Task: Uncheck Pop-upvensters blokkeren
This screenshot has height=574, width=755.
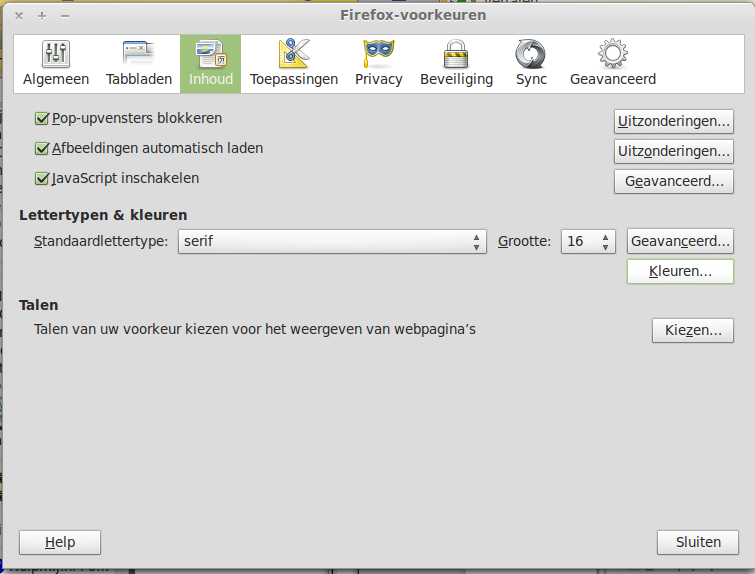Action: point(42,118)
